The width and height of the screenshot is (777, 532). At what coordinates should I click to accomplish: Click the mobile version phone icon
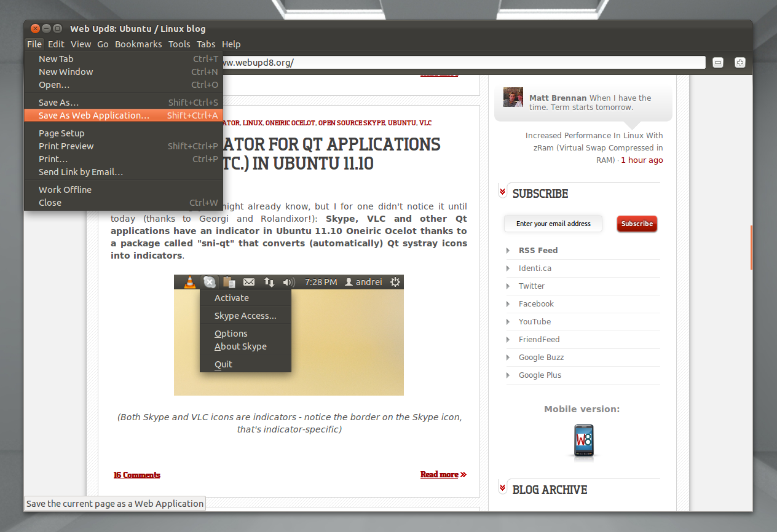pos(584,441)
